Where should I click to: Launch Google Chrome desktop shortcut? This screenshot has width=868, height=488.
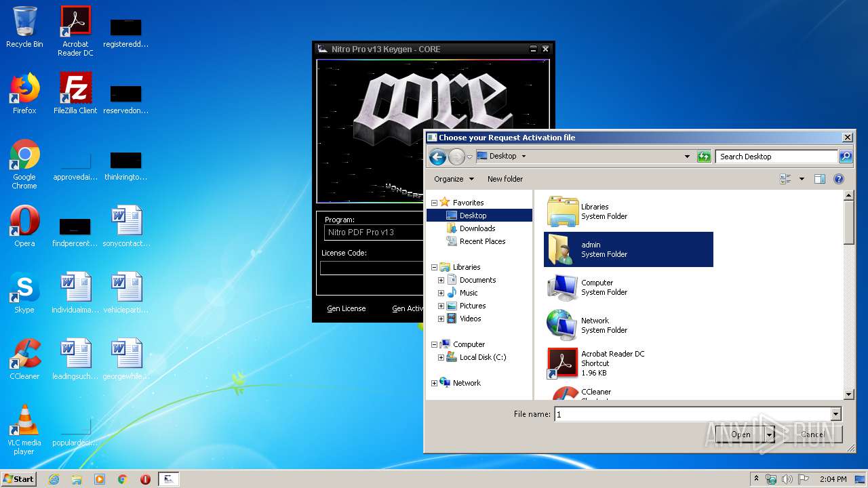(24, 164)
